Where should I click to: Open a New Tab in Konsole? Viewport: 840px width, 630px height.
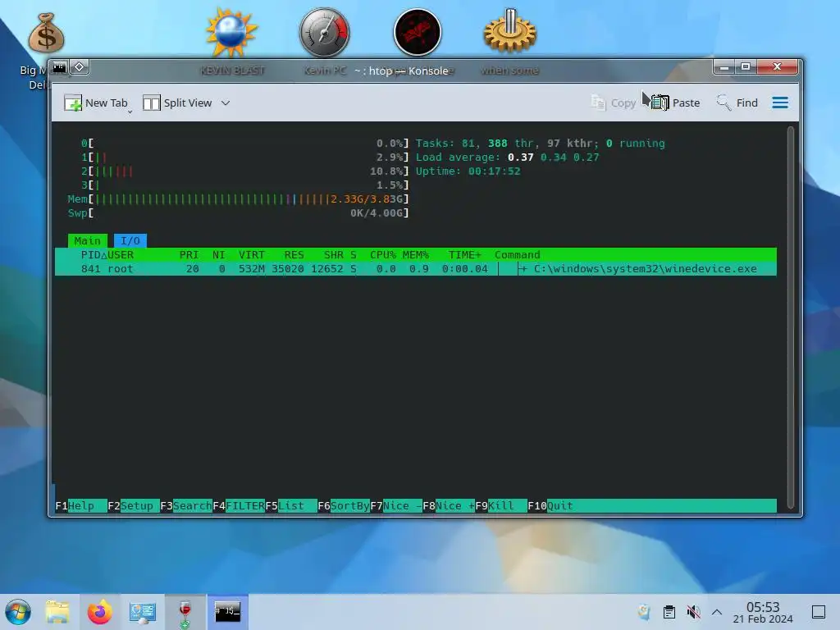97,103
